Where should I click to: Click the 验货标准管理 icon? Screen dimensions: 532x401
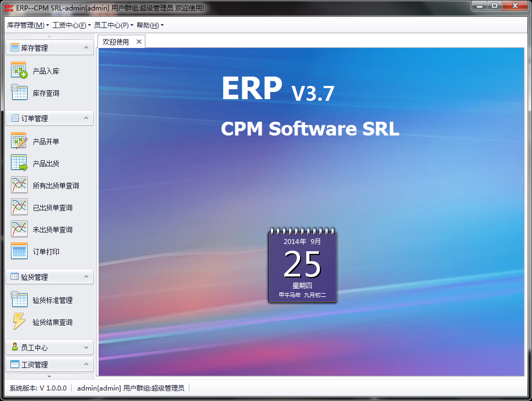19,300
